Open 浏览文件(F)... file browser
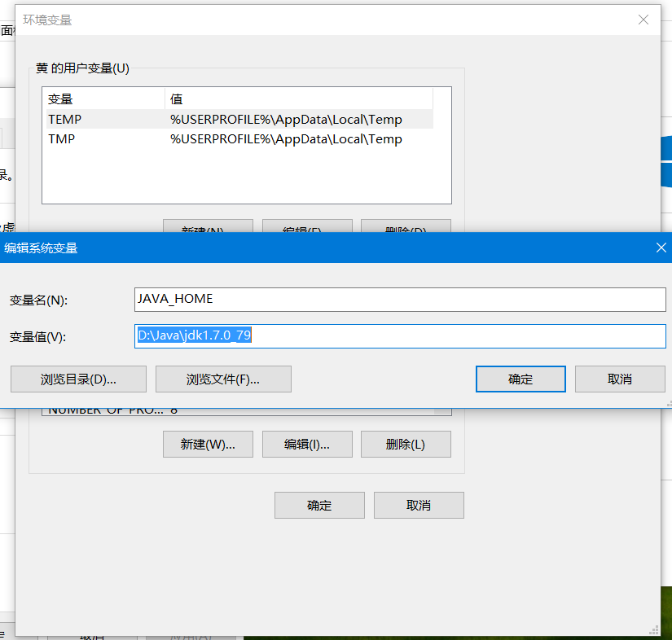This screenshot has width=672, height=640. (x=223, y=379)
